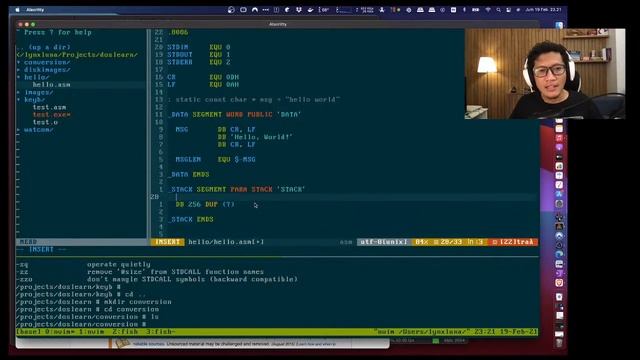Select test.asm in the file tree
The image size is (640, 360).
[49, 107]
